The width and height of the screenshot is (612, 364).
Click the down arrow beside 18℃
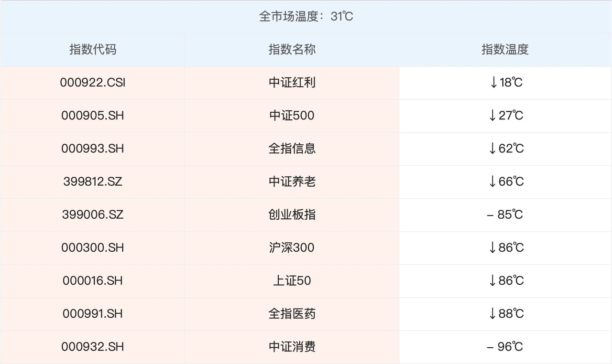(493, 83)
